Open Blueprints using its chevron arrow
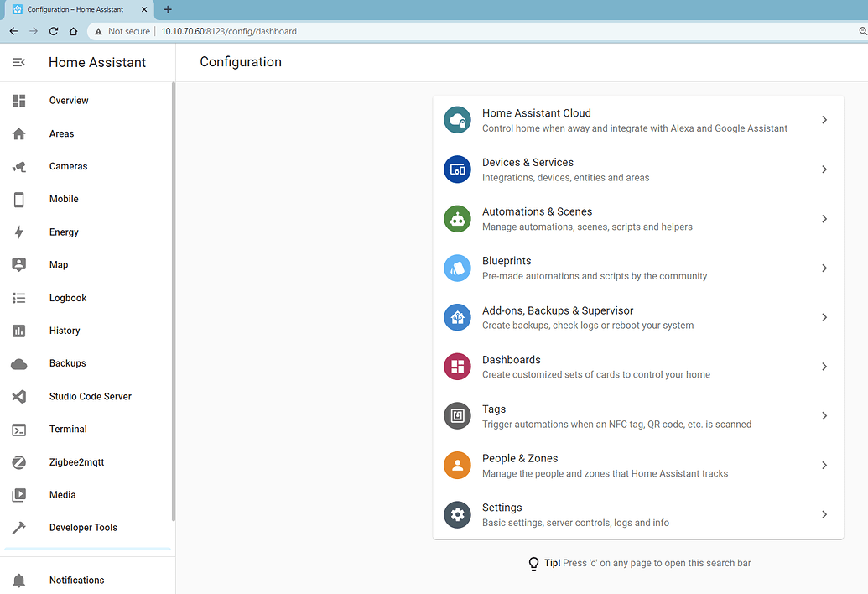The image size is (868, 594). [x=824, y=268]
